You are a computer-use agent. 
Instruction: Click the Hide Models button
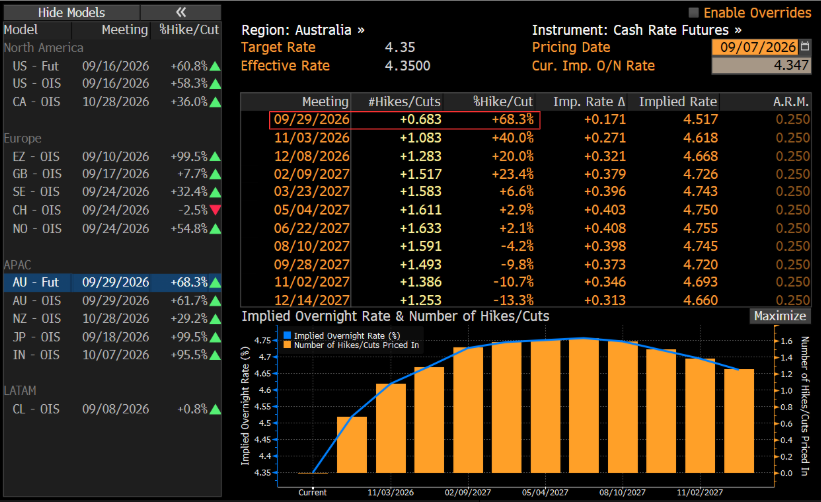71,13
